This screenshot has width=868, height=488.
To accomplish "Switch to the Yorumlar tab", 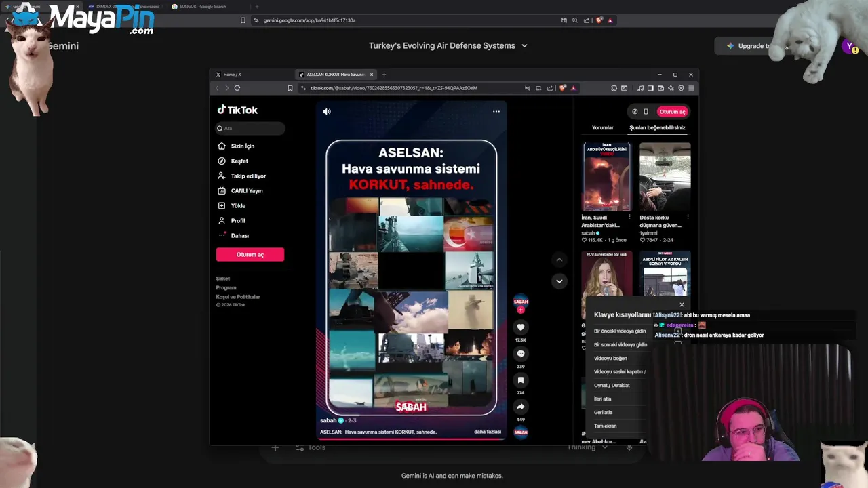I will pyautogui.click(x=603, y=127).
